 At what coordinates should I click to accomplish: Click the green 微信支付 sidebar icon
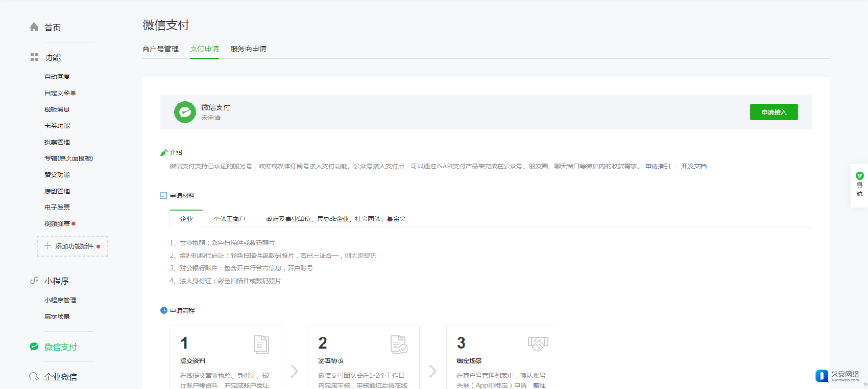(x=34, y=347)
